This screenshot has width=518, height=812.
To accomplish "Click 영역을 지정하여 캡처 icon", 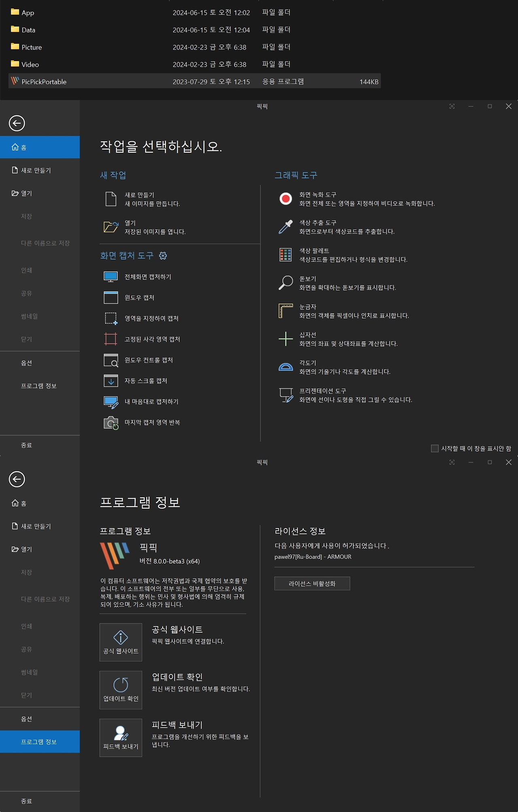I will [111, 318].
